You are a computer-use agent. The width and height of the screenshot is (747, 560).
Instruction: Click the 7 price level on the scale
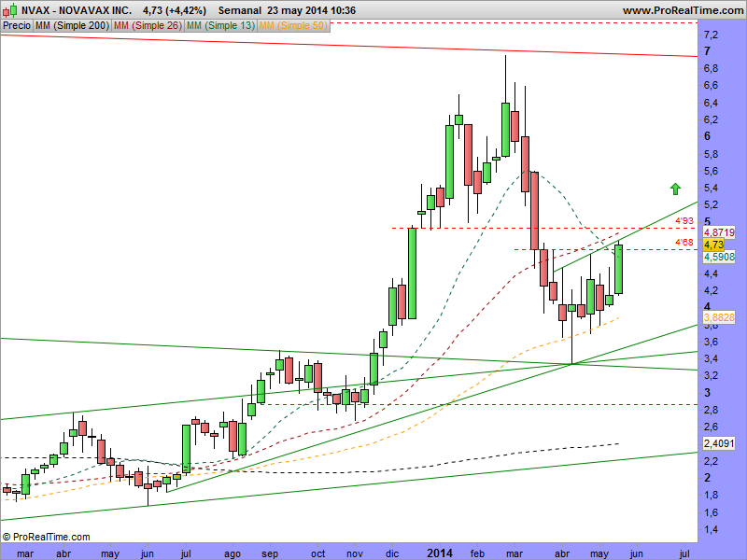pyautogui.click(x=708, y=51)
